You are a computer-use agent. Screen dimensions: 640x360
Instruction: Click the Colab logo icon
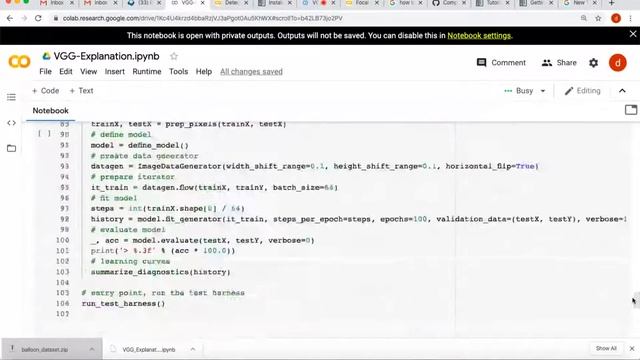coord(19,62)
